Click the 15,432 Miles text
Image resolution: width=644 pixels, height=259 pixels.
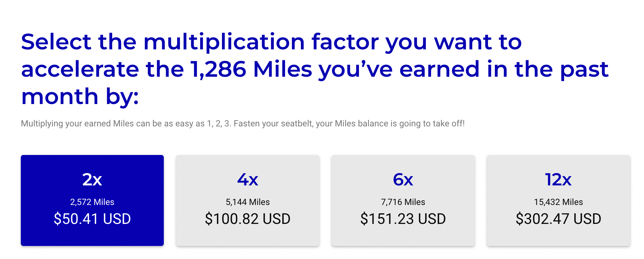(x=558, y=202)
